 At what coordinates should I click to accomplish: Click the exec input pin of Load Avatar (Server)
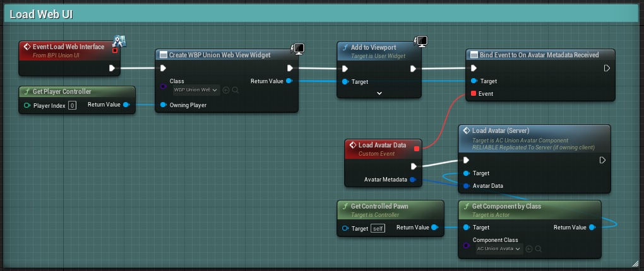[466, 160]
